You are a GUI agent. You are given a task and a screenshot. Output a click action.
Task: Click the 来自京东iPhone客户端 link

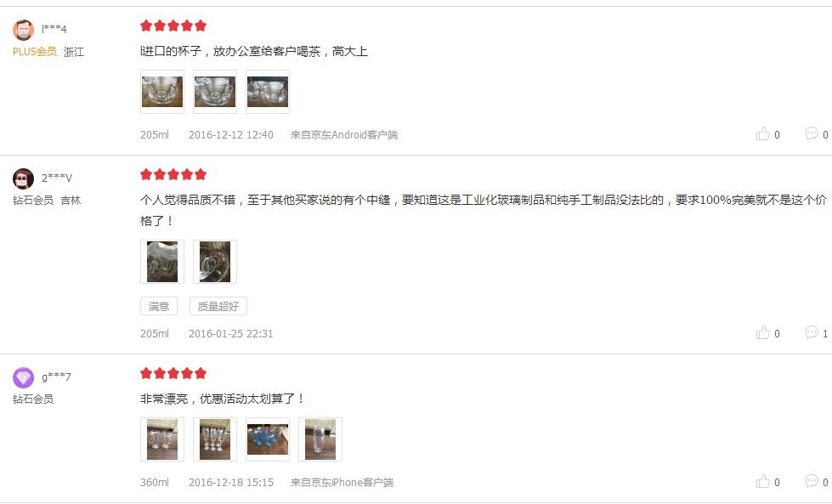(342, 482)
